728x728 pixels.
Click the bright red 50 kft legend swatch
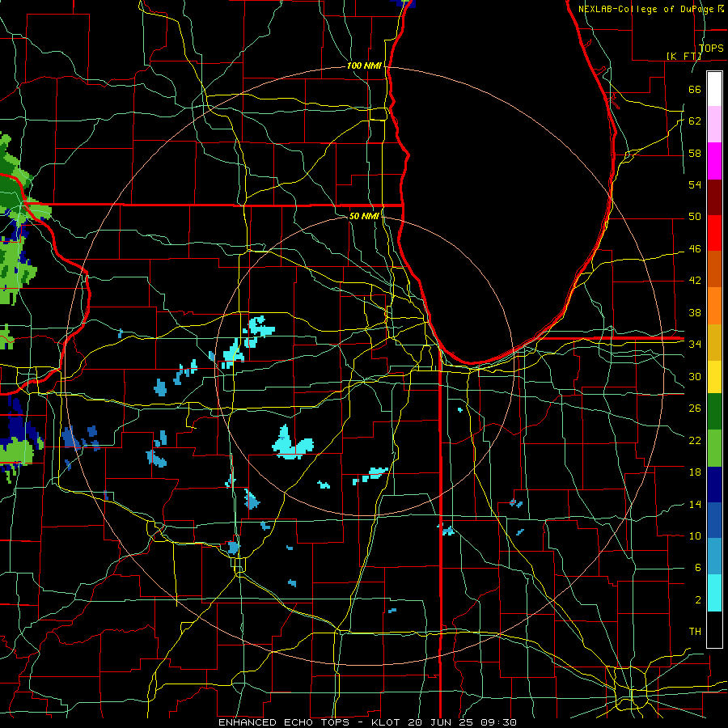[714, 233]
